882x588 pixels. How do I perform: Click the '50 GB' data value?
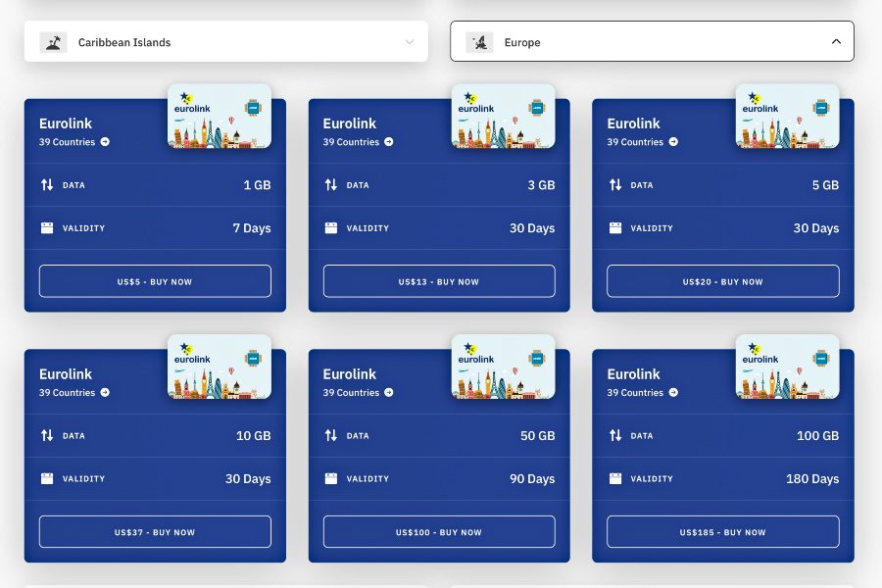point(538,435)
